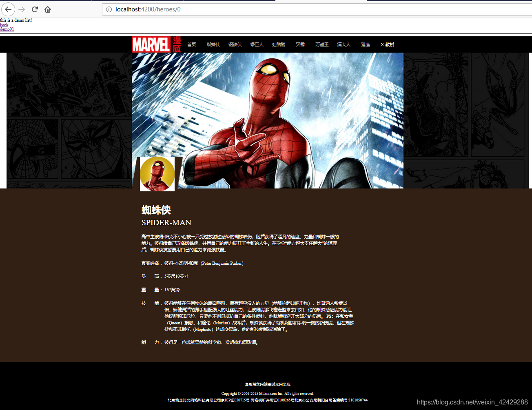The image size is (532, 410).
Task: Reload the page with the refresh icon
Action: (35, 9)
